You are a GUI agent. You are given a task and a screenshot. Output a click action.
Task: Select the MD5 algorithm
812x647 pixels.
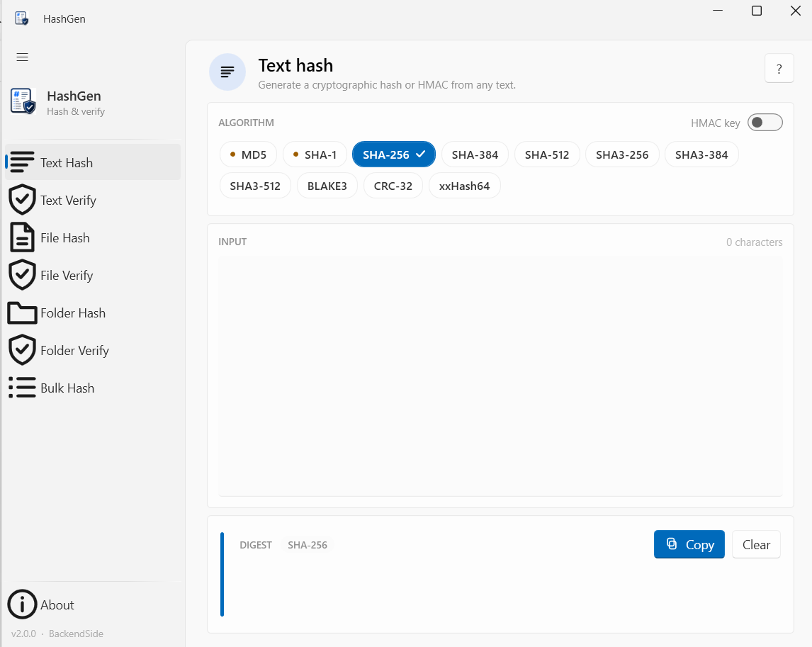tap(248, 154)
